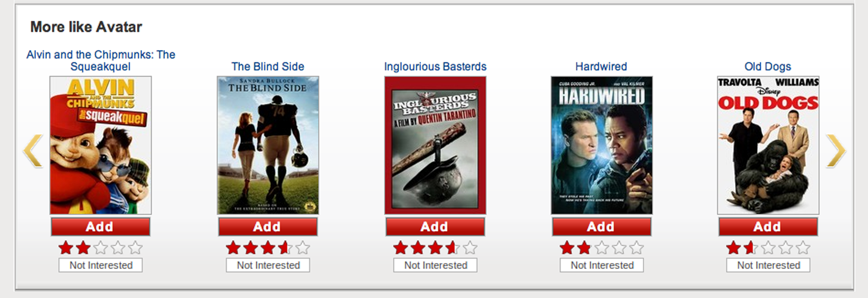Mark The Blind Side as Not Interested
The width and height of the screenshot is (868, 298).
[268, 265]
